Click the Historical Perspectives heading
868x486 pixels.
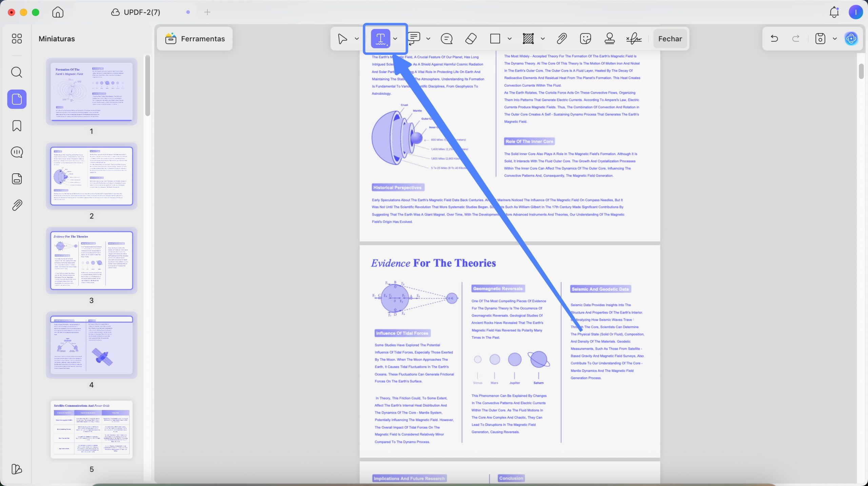pyautogui.click(x=397, y=188)
